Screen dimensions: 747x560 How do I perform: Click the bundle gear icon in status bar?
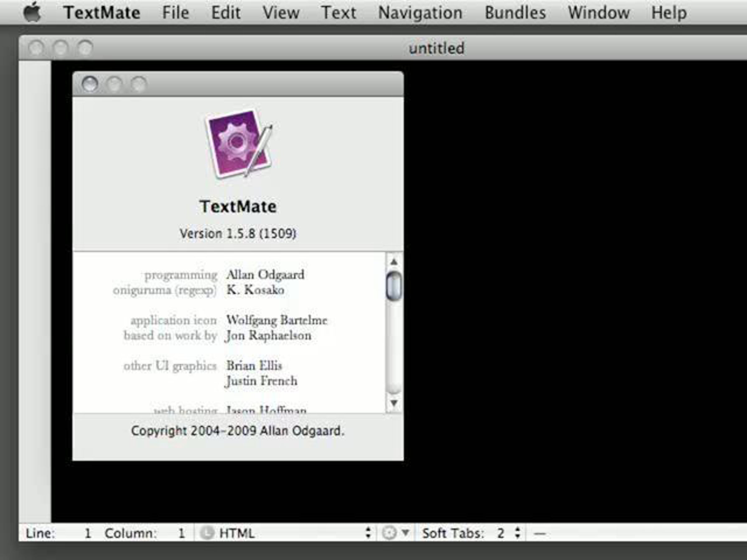(389, 533)
